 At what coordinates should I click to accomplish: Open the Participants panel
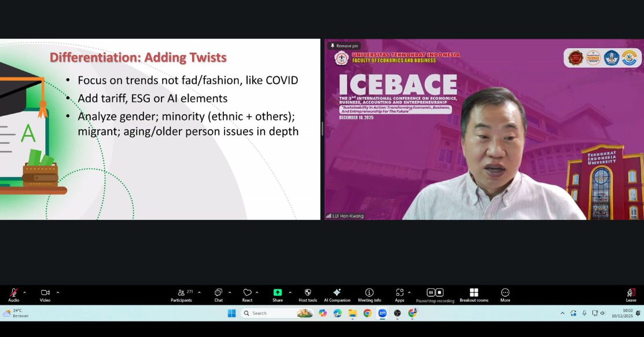click(x=182, y=293)
